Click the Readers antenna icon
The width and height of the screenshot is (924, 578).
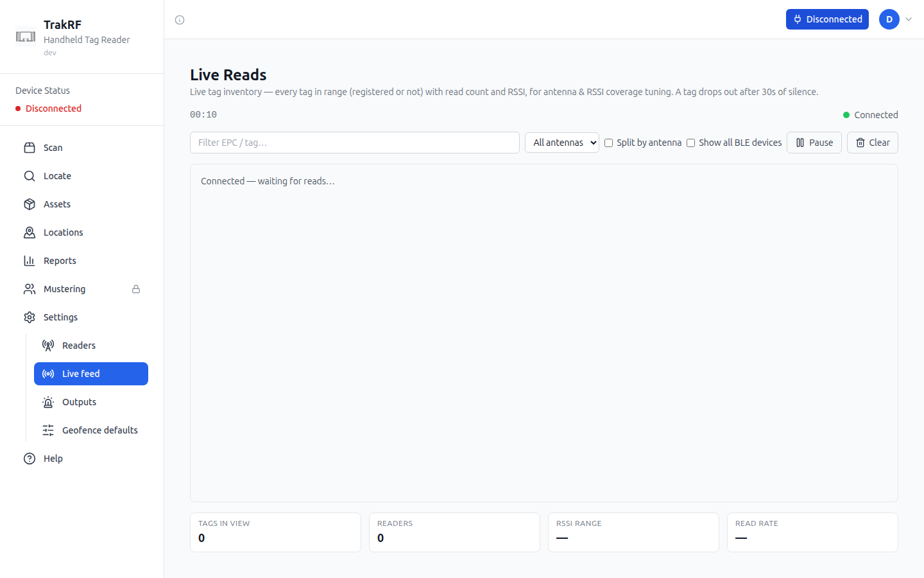tap(48, 346)
